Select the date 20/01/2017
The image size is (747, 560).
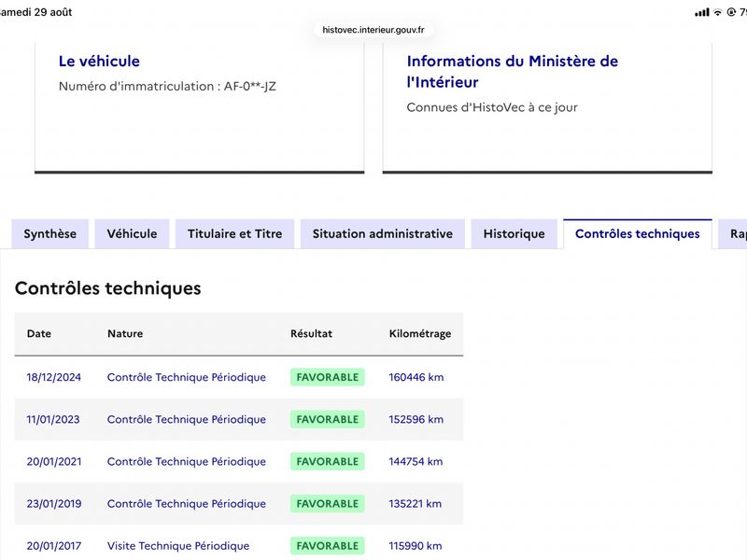pyautogui.click(x=54, y=546)
